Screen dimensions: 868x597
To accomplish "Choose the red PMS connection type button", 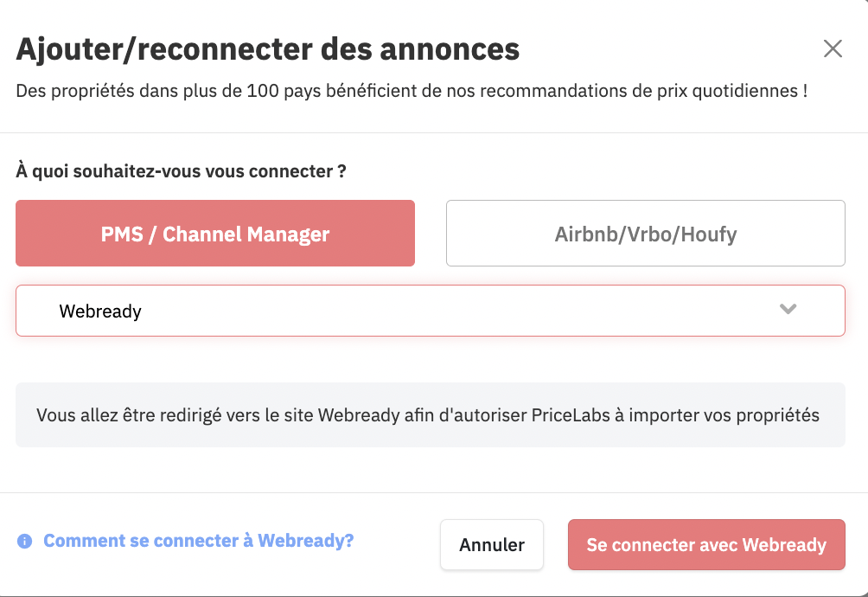I will click(214, 233).
